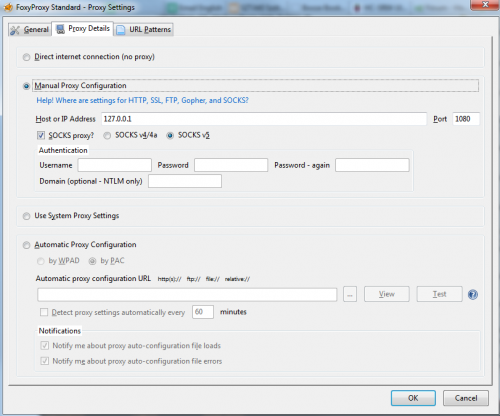The height and width of the screenshot is (416, 500).
Task: Click the Host or IP Address field
Action: [x=264, y=119]
